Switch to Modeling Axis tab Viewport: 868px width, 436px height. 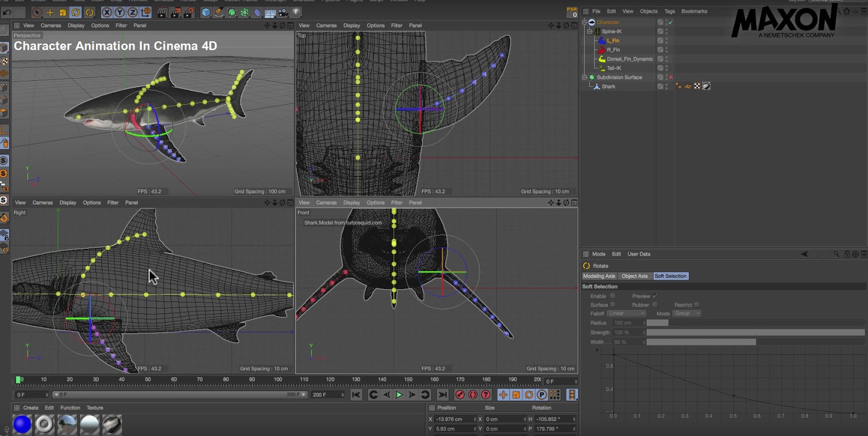pyautogui.click(x=599, y=276)
